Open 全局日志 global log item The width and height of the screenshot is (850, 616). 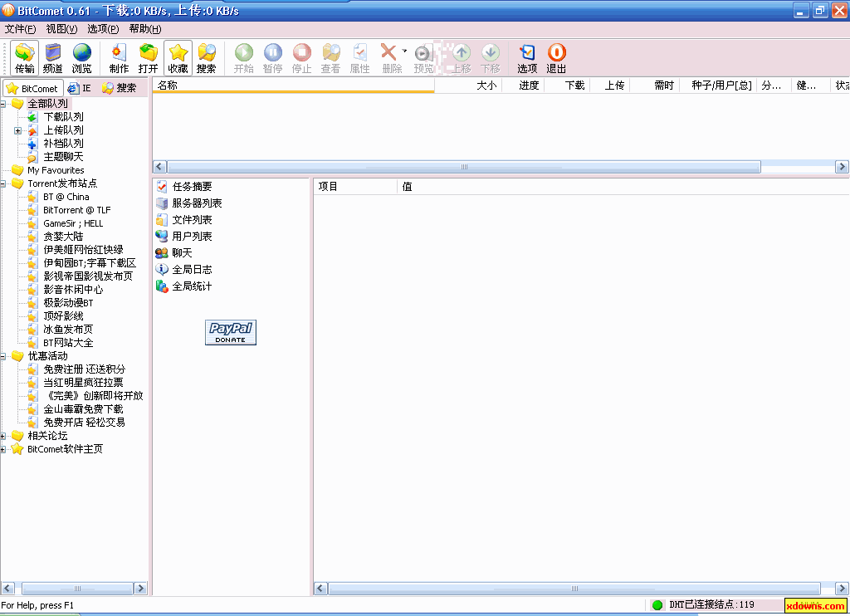[184, 270]
